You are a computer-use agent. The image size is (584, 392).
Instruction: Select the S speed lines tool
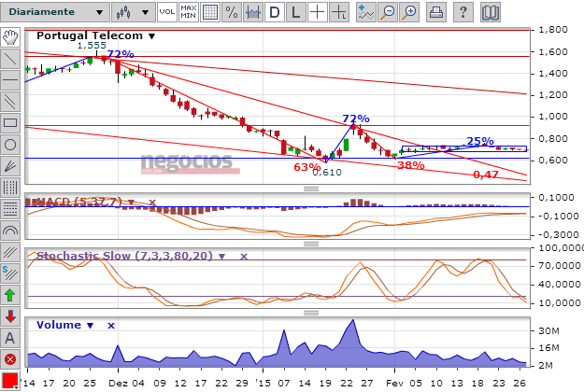pyautogui.click(x=10, y=273)
